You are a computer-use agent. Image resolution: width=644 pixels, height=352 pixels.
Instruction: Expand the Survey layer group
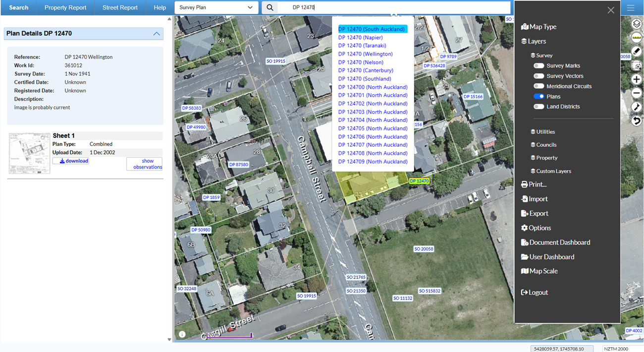541,56
